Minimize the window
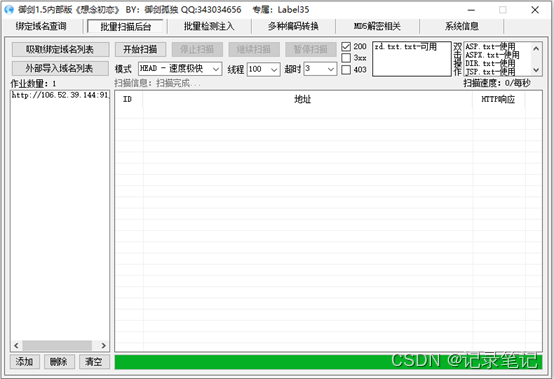554x379 pixels. point(471,10)
